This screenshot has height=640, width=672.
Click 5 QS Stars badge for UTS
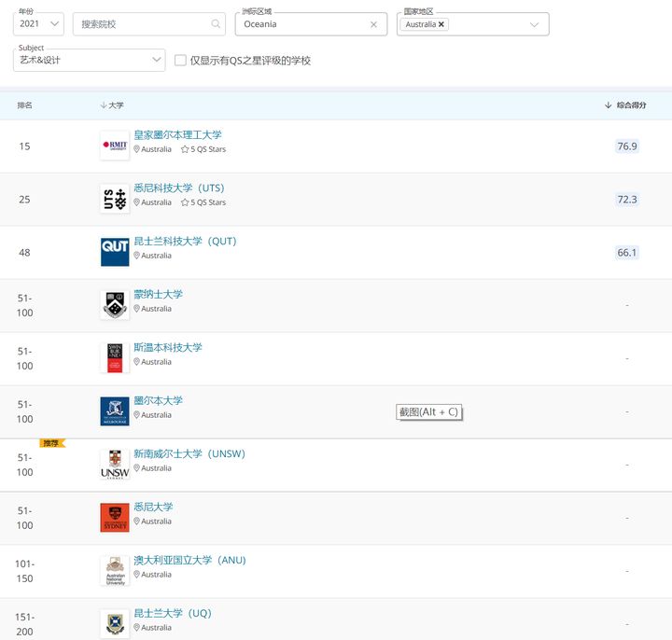203,202
